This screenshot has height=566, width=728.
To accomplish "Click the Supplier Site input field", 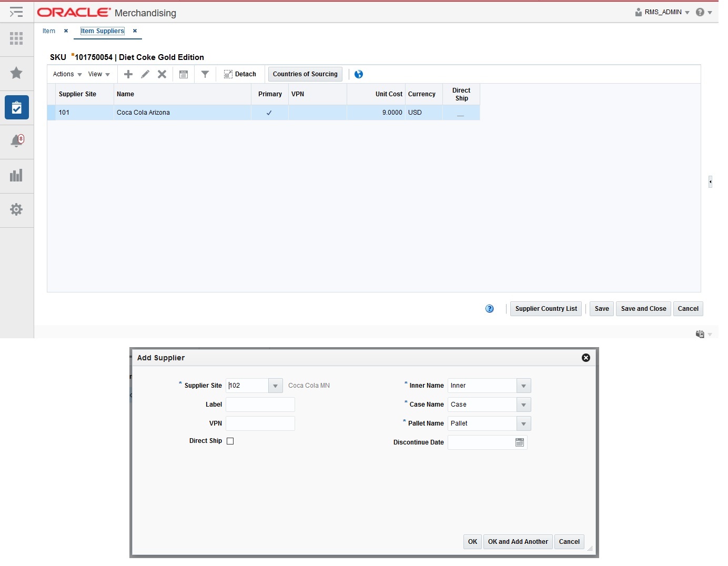I will click(x=247, y=386).
